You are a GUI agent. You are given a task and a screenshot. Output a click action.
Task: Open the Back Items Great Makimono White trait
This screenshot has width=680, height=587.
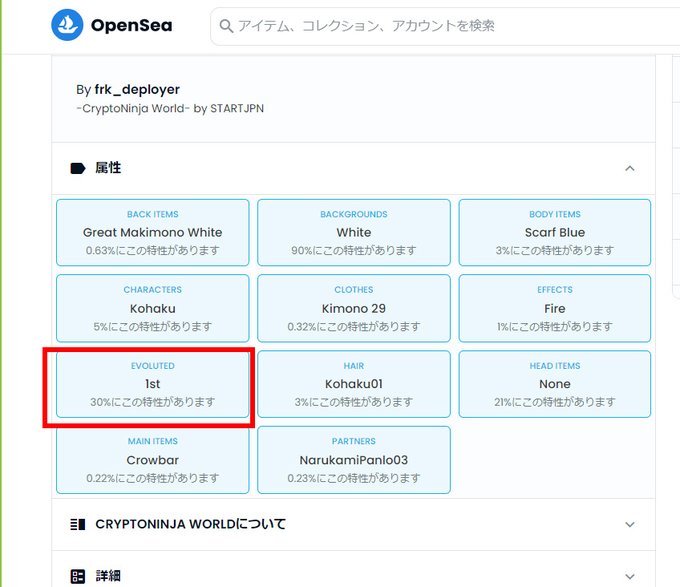153,232
